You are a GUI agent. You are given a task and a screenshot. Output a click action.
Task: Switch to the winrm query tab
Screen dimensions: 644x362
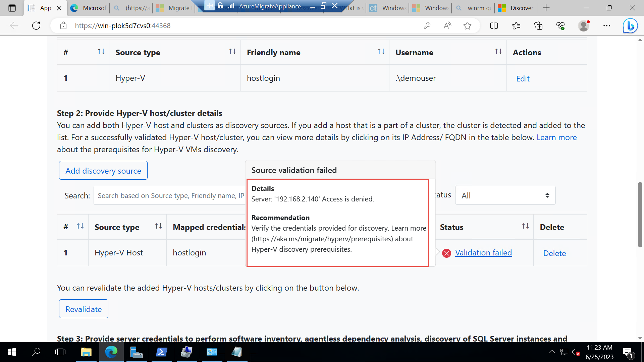click(x=474, y=8)
